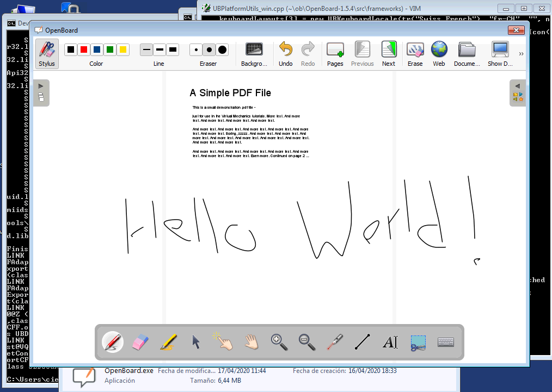Select the thickest line width
Image resolution: width=552 pixels, height=392 pixels.
point(173,49)
